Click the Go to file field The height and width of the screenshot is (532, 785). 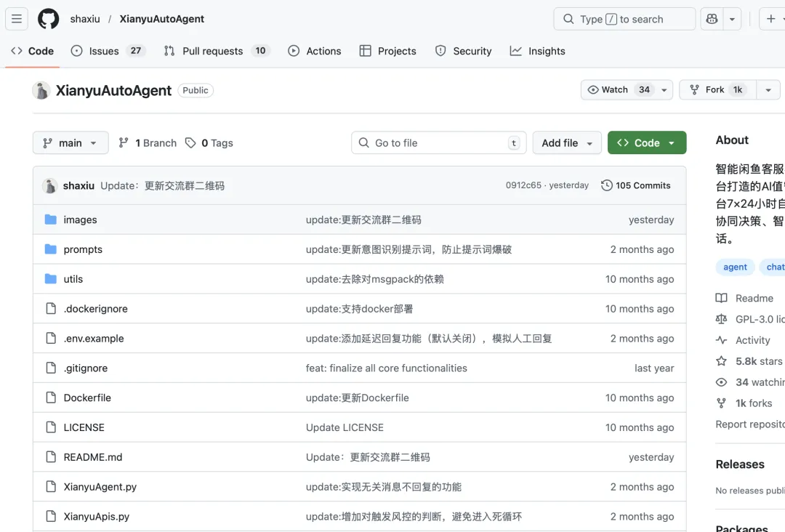[438, 143]
